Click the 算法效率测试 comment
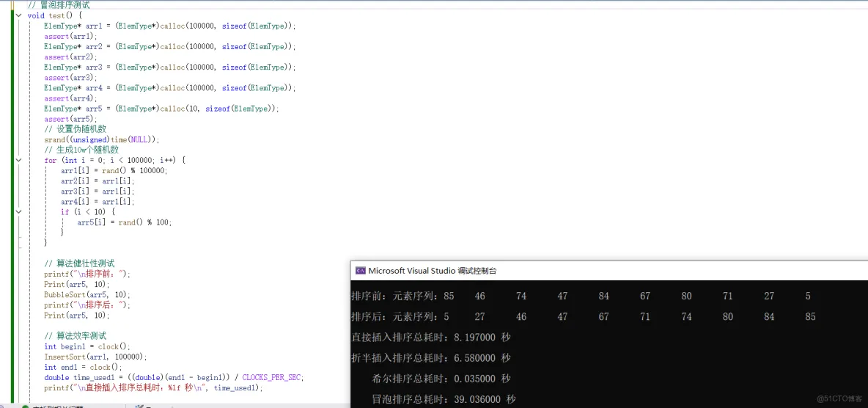The image size is (868, 408). pyautogui.click(x=76, y=336)
